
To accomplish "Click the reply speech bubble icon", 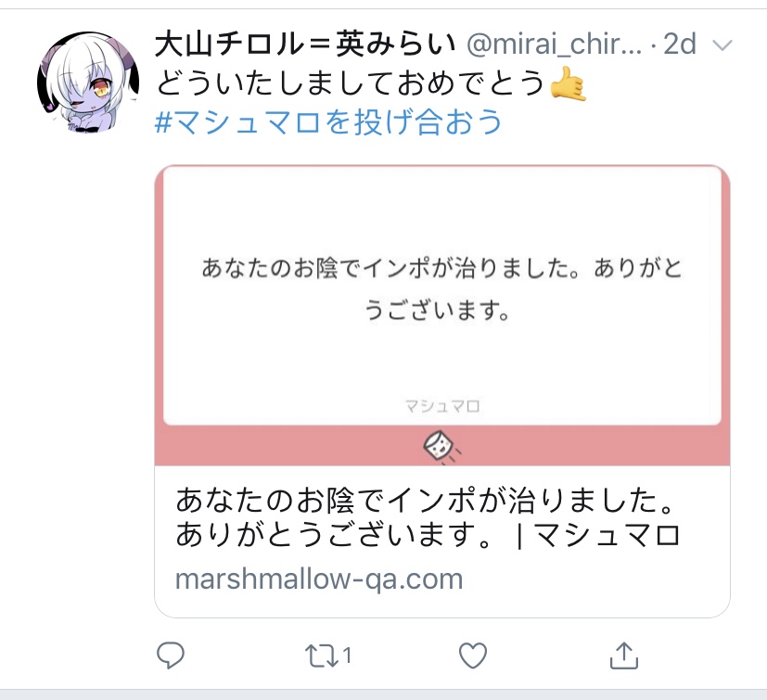I will click(x=171, y=655).
